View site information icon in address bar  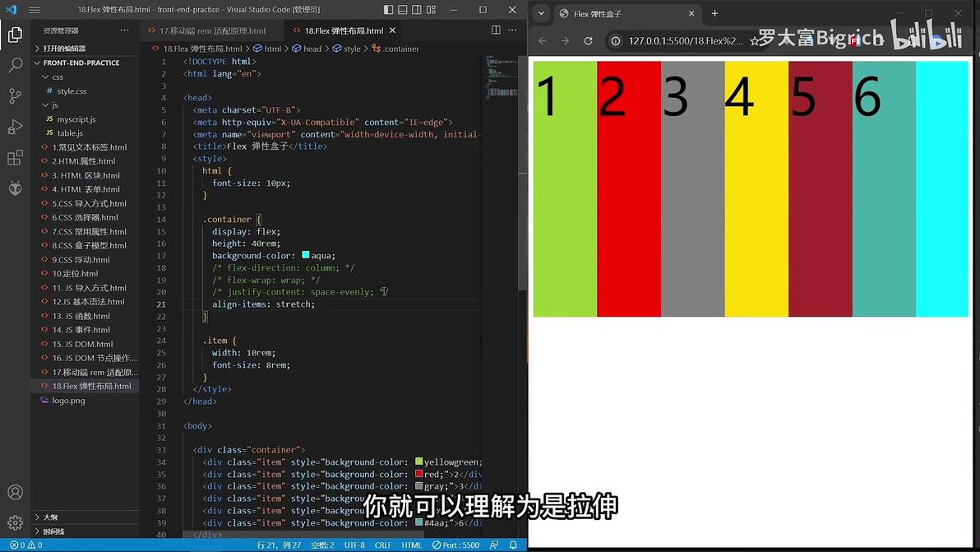tap(616, 40)
